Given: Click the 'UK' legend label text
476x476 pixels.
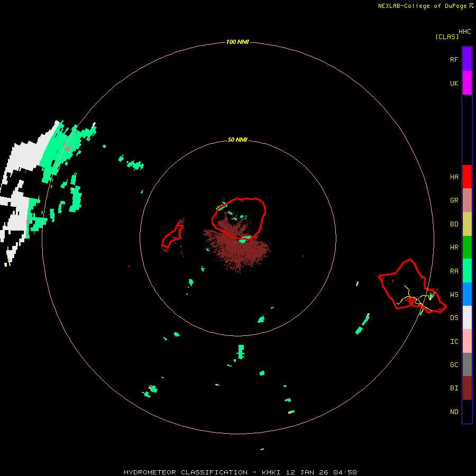Looking at the screenshot, I should tap(454, 83).
